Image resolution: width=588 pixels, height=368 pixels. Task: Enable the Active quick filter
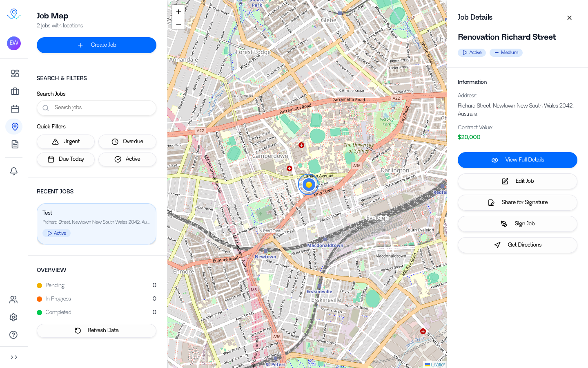pos(127,159)
